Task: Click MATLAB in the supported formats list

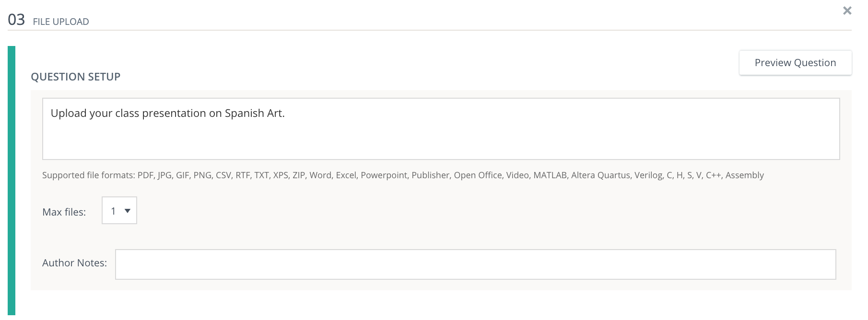Action: click(x=550, y=175)
